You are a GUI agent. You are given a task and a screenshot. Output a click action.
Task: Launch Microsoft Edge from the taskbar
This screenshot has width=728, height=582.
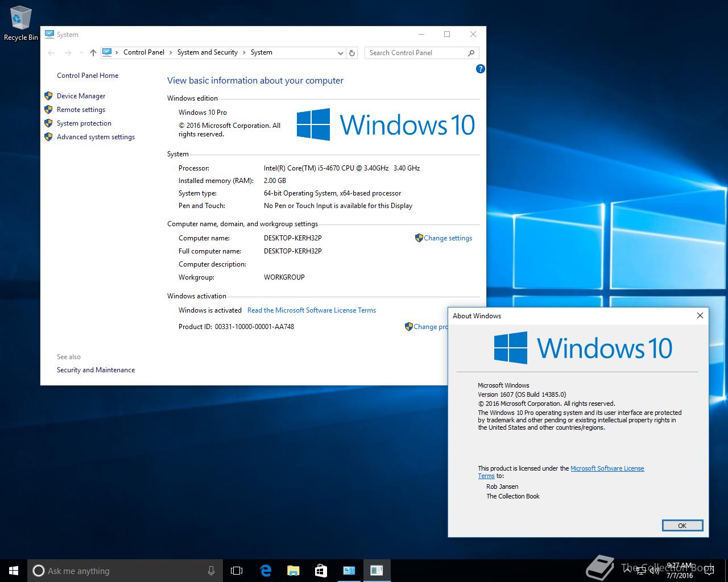tap(265, 571)
